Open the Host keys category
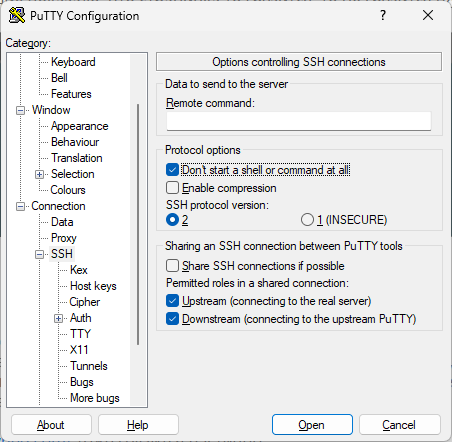 click(93, 286)
